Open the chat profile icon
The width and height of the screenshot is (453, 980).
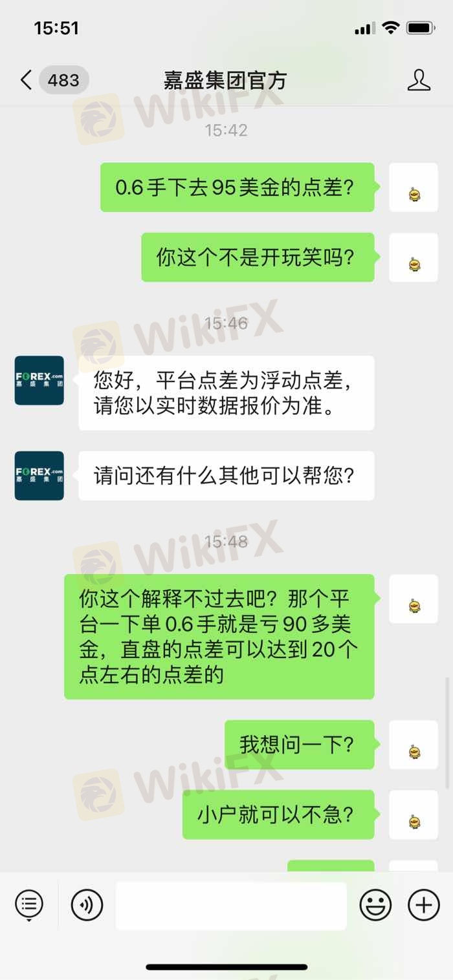(419, 80)
